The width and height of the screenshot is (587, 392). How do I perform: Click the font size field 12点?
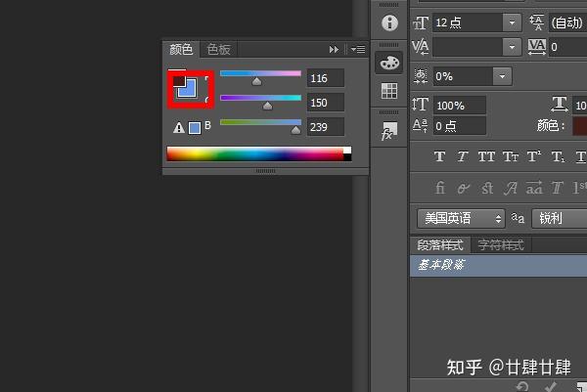tap(468, 23)
